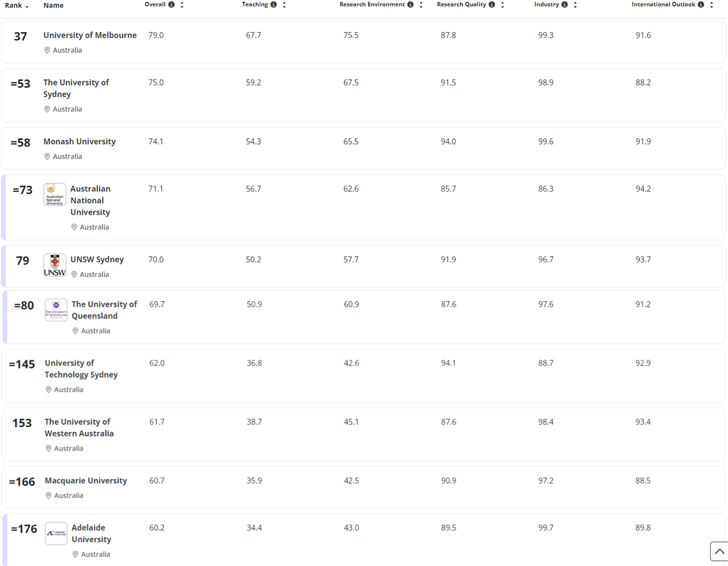Open the University of Melbourne link
This screenshot has width=728, height=566.
pos(90,35)
